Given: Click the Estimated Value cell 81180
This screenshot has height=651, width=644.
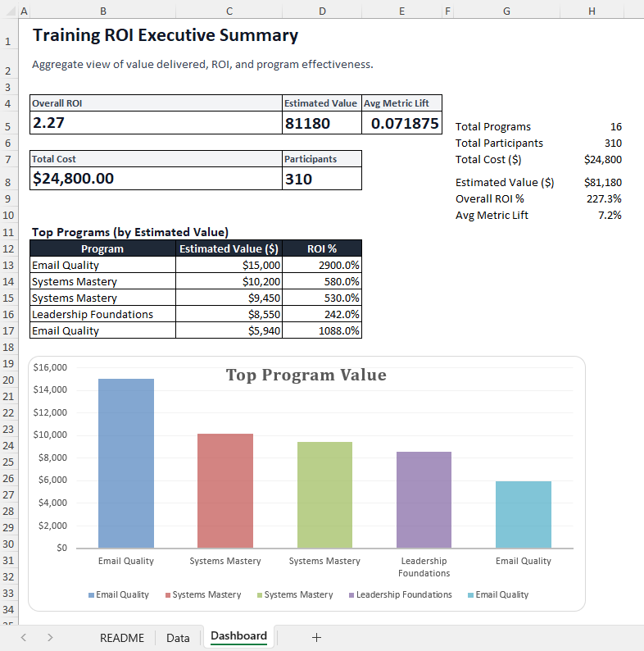Looking at the screenshot, I should [x=322, y=122].
